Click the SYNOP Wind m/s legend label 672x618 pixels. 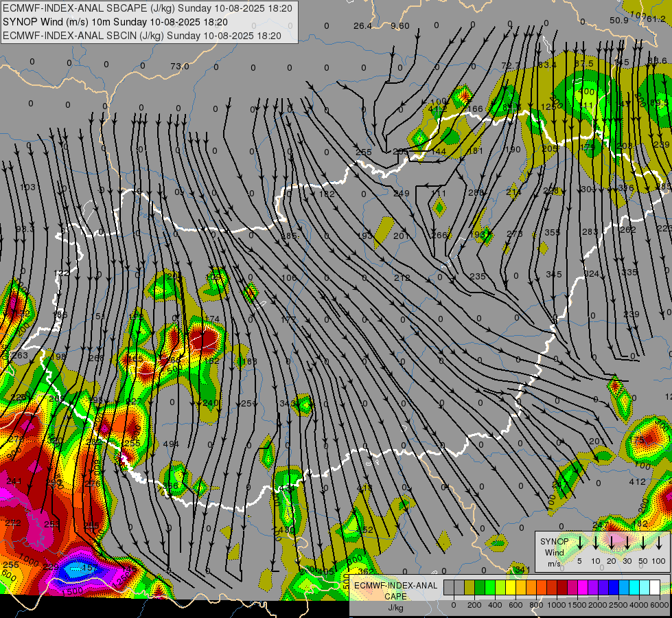(554, 552)
